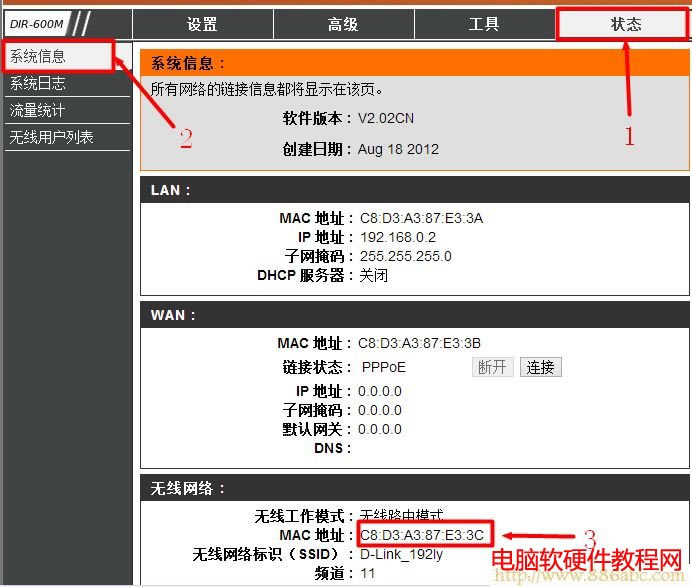Click the WAN MAC address C8:D3:A3:87:E3:3B
The image size is (692, 587).
coord(420,343)
